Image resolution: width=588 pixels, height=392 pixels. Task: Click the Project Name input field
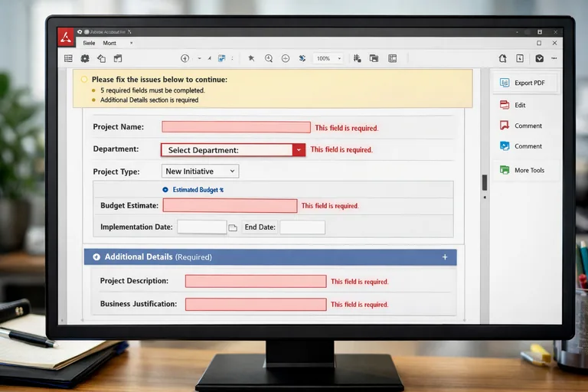[236, 127]
